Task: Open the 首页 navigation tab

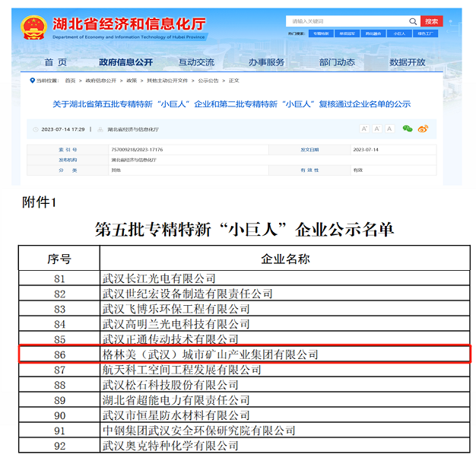Action: 55,62
